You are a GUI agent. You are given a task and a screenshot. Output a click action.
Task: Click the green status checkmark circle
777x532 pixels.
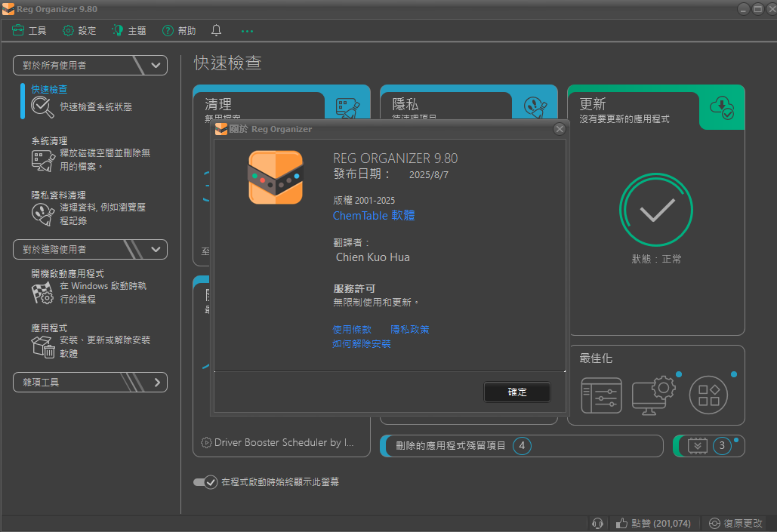pos(655,210)
